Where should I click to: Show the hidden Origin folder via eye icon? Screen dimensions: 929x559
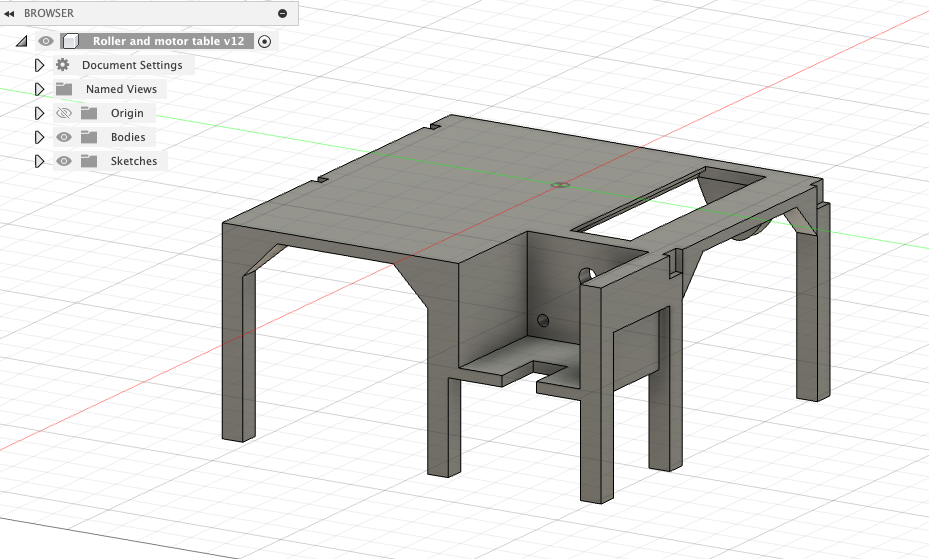click(63, 113)
